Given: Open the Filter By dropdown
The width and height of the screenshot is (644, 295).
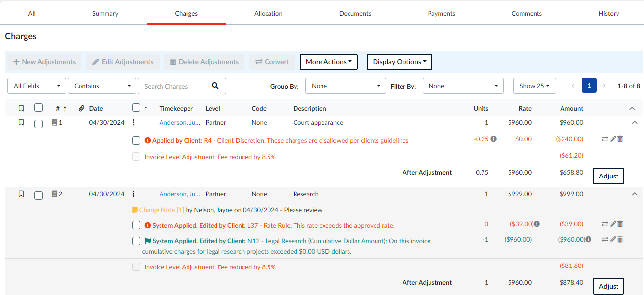Looking at the screenshot, I should click(463, 86).
